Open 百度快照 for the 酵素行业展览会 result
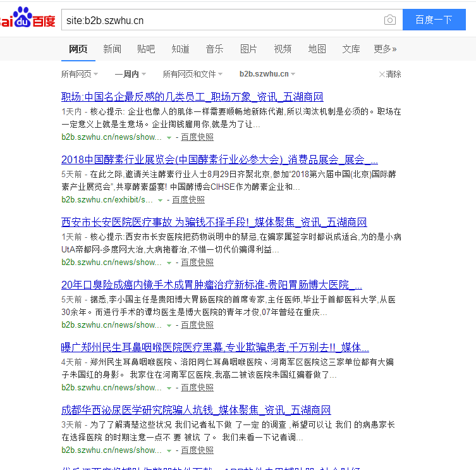 point(188,200)
